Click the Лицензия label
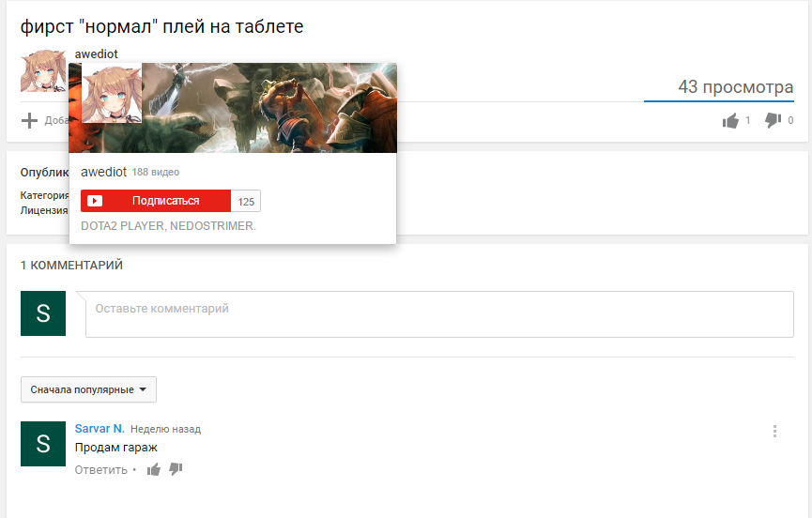 [x=44, y=210]
